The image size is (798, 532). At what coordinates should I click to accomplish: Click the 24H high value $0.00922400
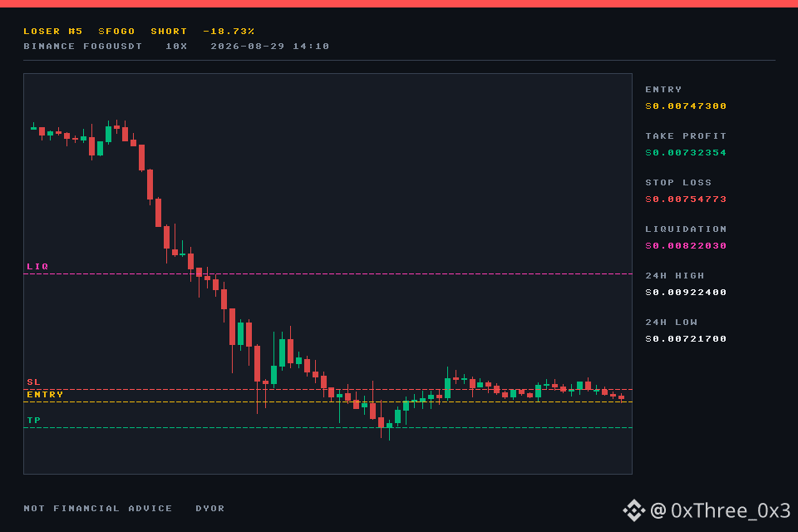click(686, 293)
